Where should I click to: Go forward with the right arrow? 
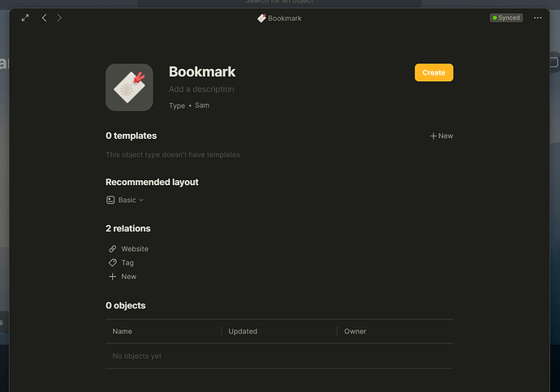59,18
